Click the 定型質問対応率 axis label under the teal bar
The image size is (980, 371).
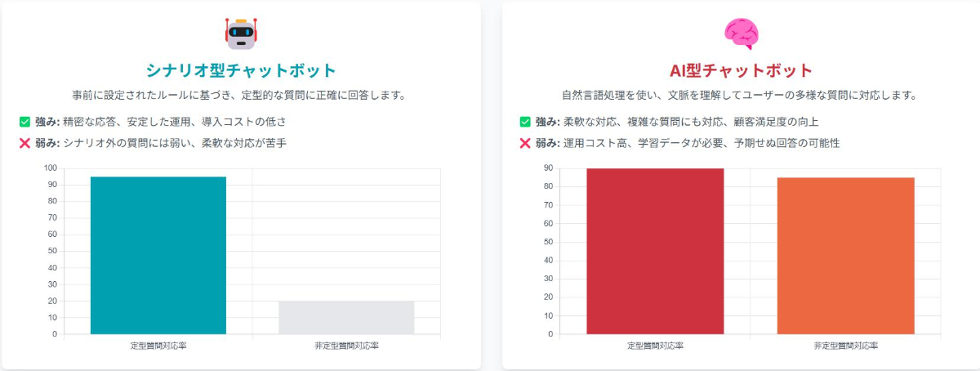(x=158, y=346)
